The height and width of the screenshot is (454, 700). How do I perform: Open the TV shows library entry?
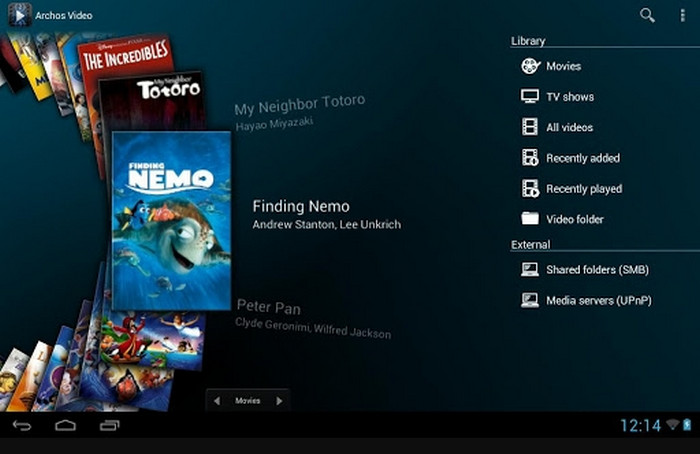605,97
